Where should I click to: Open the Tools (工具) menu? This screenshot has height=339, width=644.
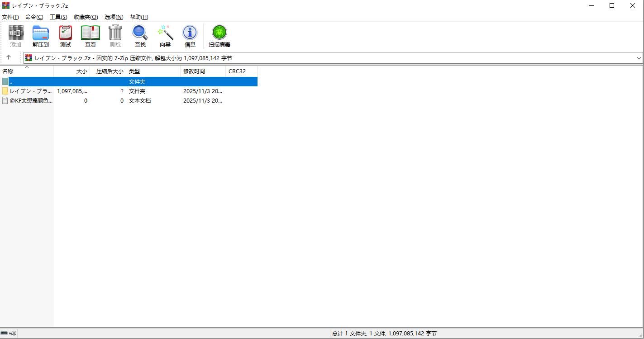(x=58, y=17)
